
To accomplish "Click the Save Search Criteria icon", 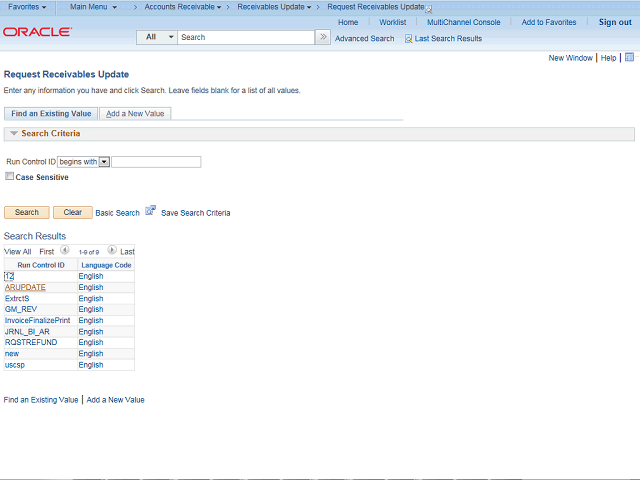I will click(150, 211).
